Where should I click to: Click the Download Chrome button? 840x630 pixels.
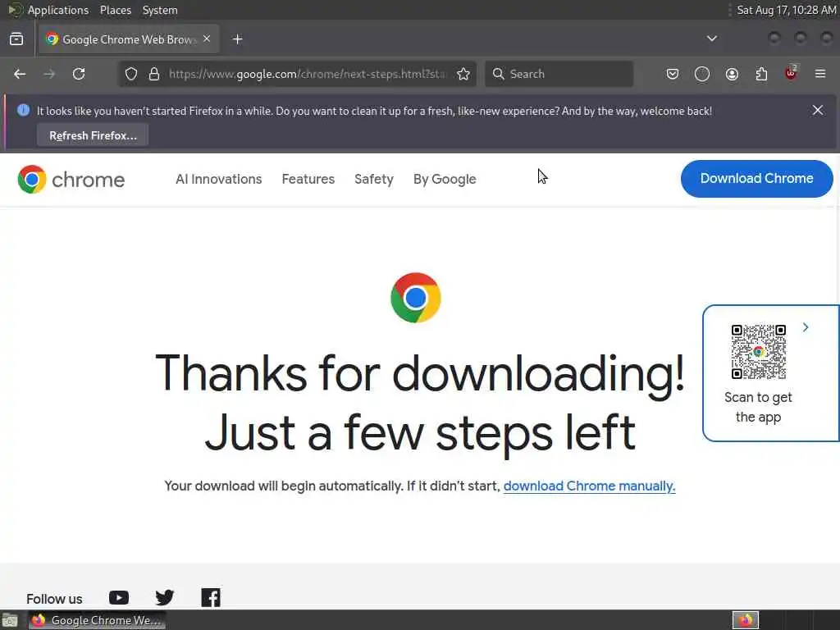pyautogui.click(x=756, y=178)
